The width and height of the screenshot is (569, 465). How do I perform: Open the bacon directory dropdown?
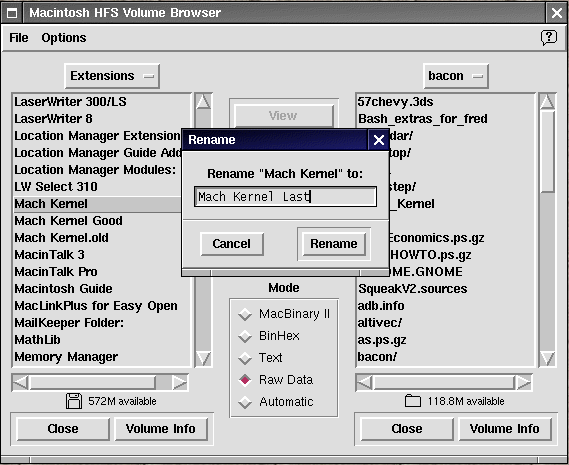pyautogui.click(x=455, y=76)
